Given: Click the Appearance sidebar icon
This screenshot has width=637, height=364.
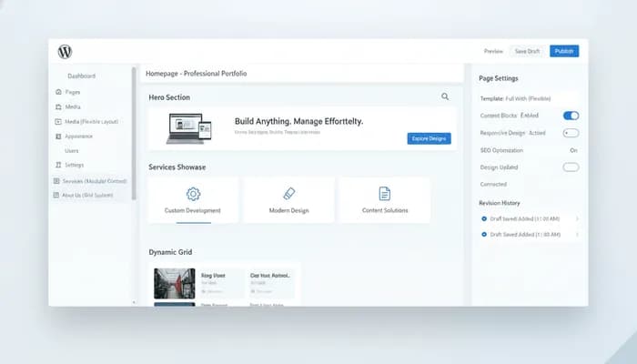Looking at the screenshot, I should pyautogui.click(x=58, y=136).
